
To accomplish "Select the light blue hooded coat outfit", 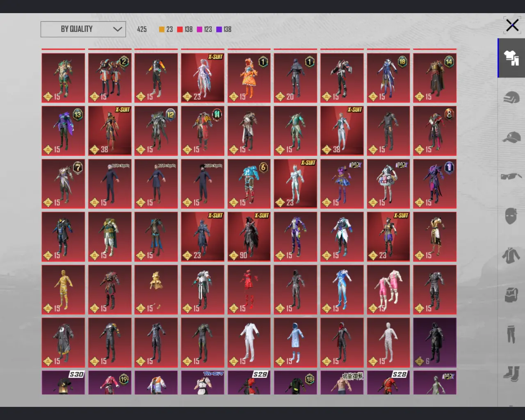I will pyautogui.click(x=295, y=342).
